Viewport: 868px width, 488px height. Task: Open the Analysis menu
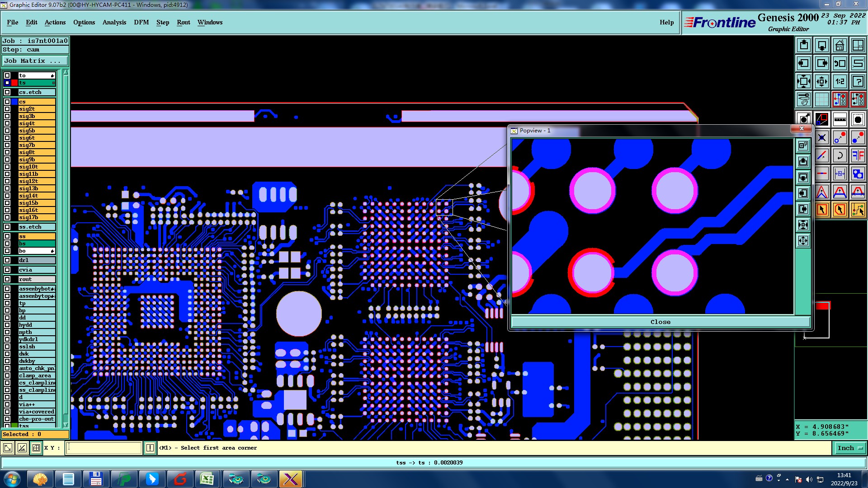pyautogui.click(x=114, y=22)
